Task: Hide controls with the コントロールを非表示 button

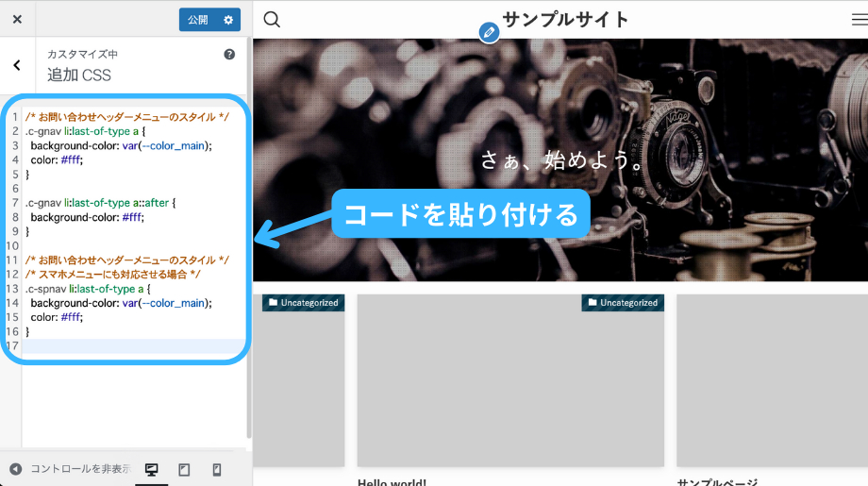Action: [69, 469]
